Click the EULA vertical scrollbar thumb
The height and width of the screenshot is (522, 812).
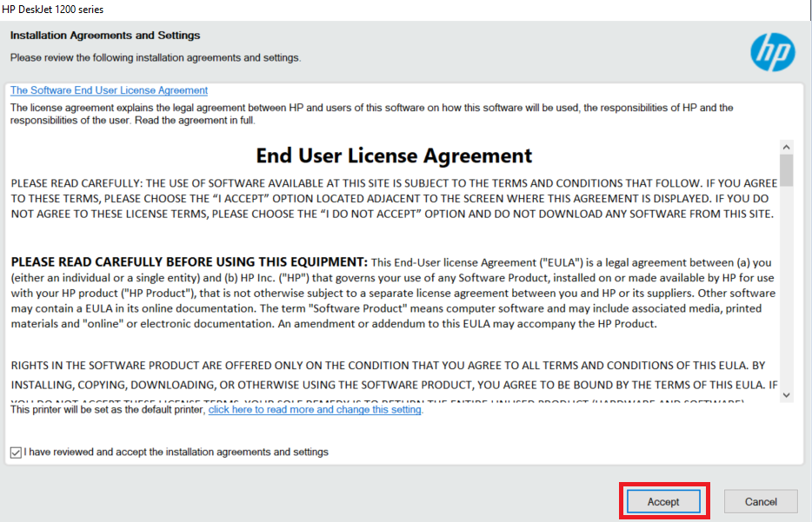pos(786,170)
